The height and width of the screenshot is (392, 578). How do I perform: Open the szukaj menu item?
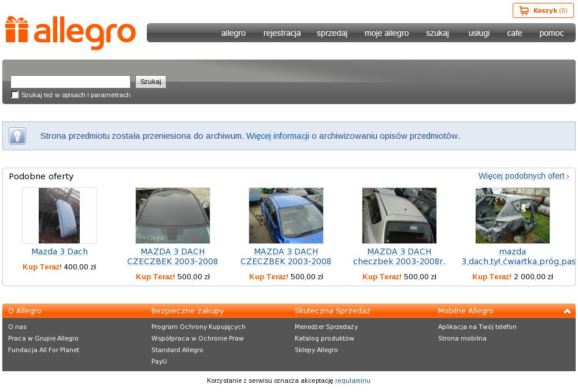pos(438,33)
